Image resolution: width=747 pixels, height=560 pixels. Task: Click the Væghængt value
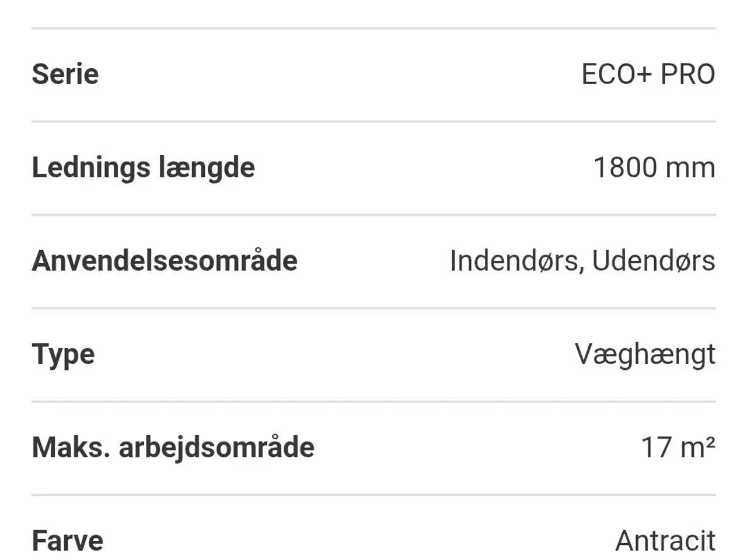pyautogui.click(x=645, y=355)
